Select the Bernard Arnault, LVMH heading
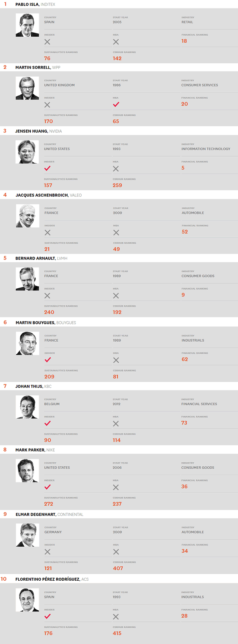 coord(41,258)
